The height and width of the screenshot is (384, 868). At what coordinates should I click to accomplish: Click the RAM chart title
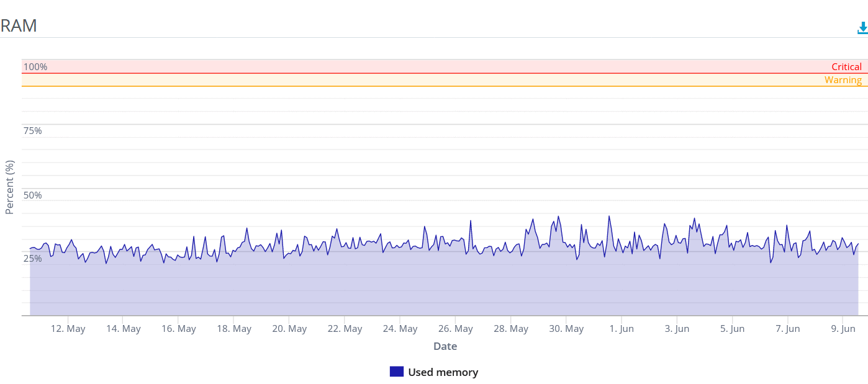tap(19, 26)
